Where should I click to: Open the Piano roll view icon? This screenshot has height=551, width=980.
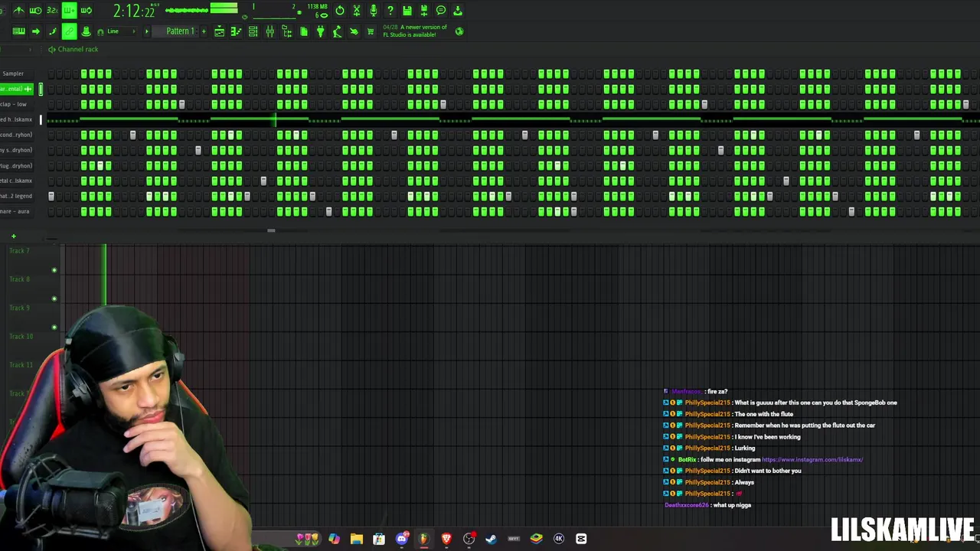pos(236,31)
